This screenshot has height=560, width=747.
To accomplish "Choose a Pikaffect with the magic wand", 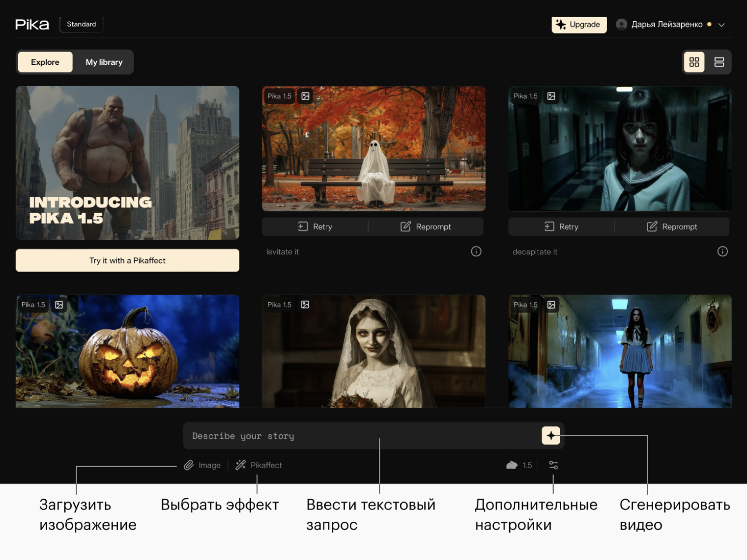I will tap(259, 465).
